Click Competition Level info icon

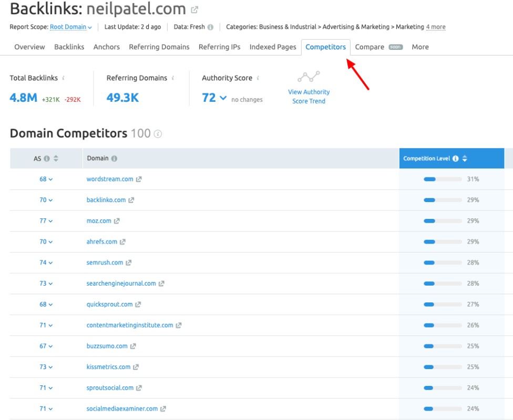point(455,159)
